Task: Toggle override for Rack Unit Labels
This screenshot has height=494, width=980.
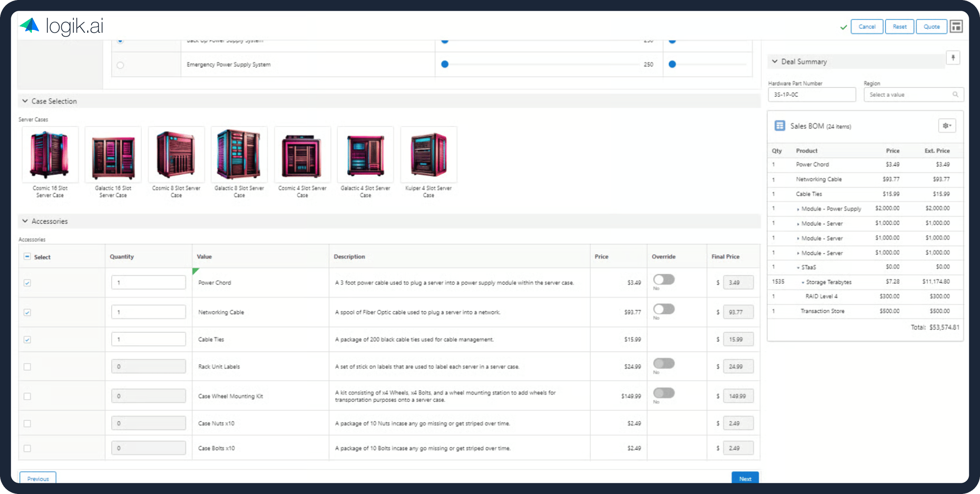Action: tap(664, 363)
